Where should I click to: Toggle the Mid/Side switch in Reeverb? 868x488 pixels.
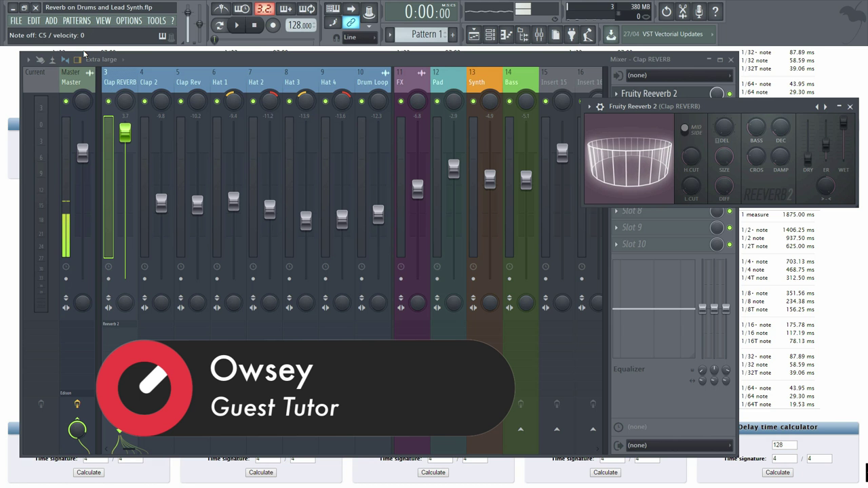tap(684, 128)
